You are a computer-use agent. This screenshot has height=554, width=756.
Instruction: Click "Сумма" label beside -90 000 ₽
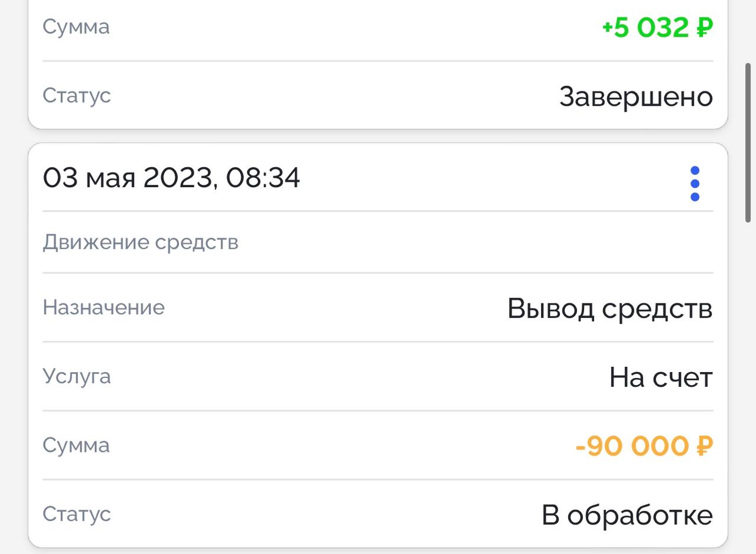76,445
